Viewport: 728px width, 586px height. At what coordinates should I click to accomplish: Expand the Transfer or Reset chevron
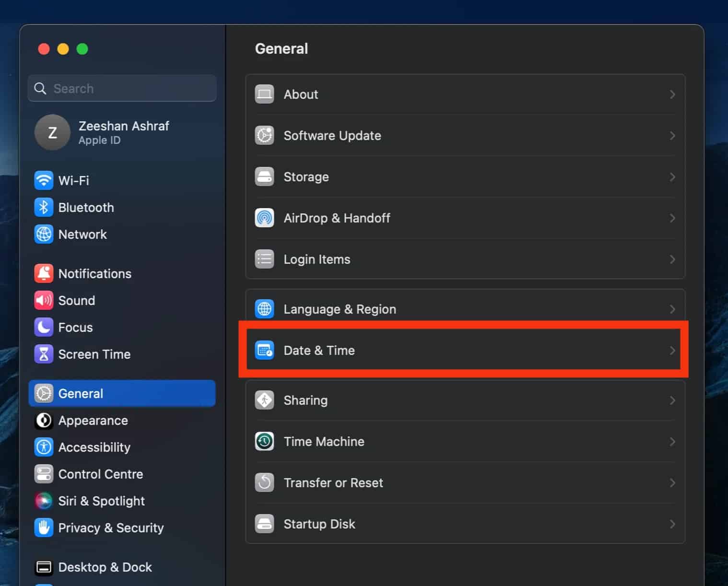click(672, 483)
